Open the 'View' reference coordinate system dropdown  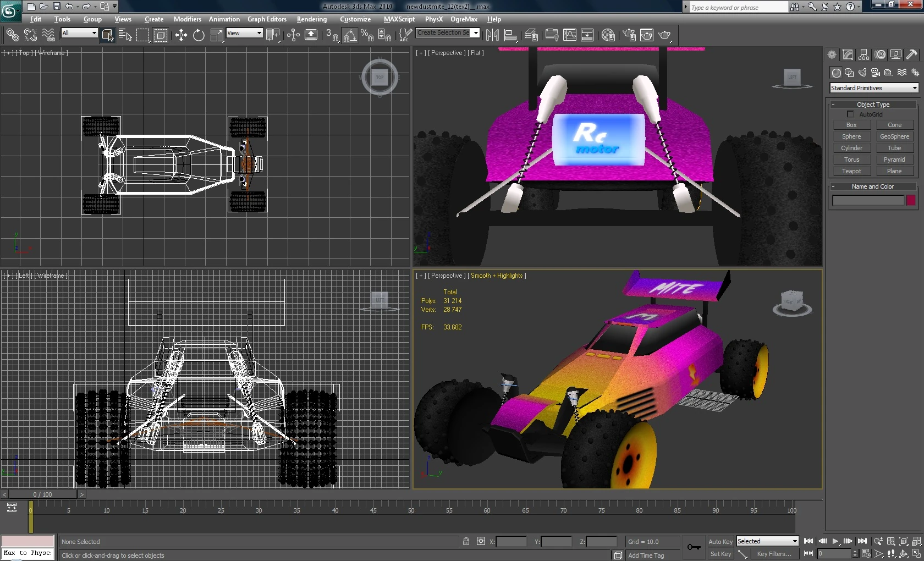244,33
